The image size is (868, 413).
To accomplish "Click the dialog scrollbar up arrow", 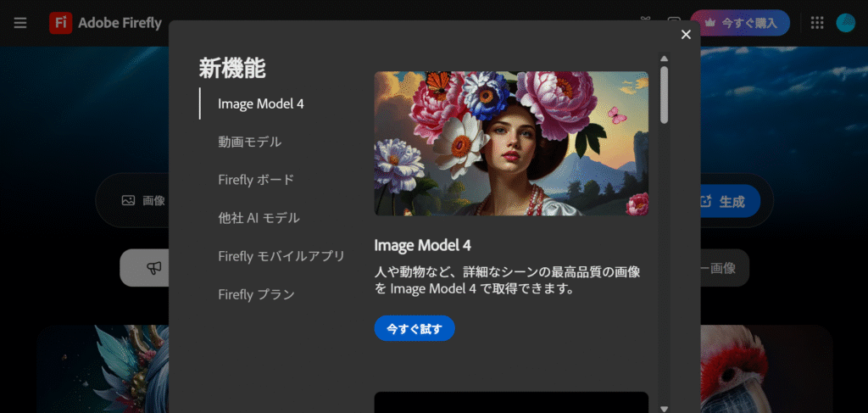I will (x=665, y=59).
